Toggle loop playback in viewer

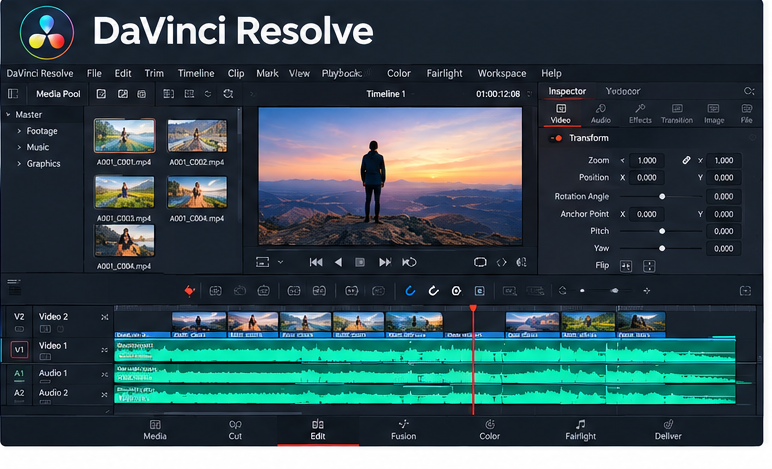(x=409, y=262)
